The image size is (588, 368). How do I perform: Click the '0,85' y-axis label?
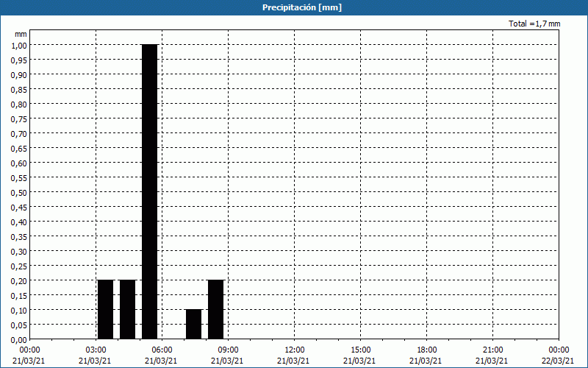(x=19, y=89)
